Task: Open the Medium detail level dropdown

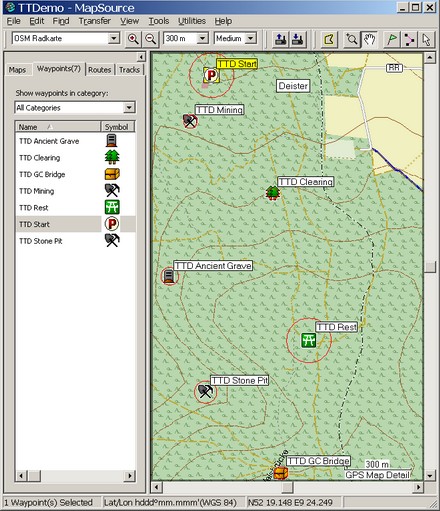Action: [250, 38]
